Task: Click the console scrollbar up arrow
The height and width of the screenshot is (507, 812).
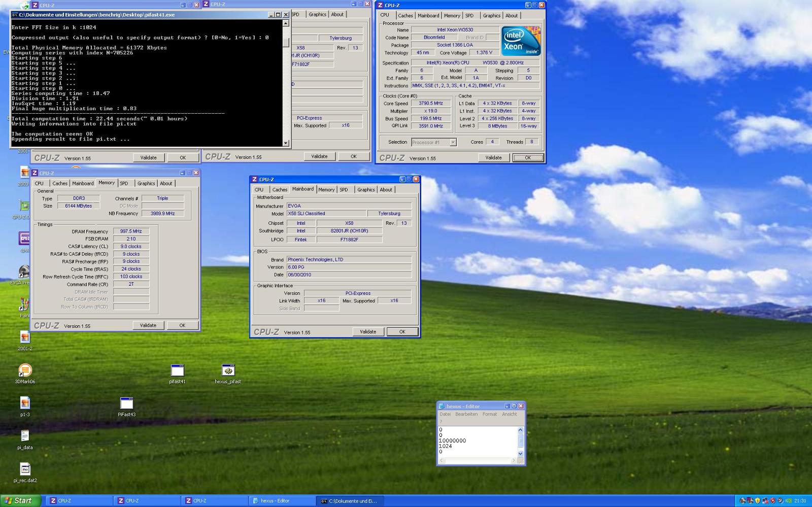Action: point(286,23)
